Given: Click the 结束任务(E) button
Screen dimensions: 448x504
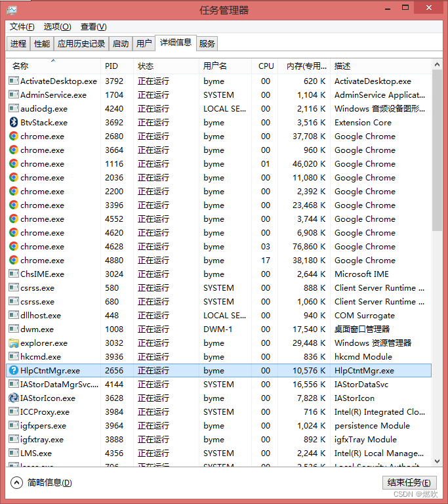Looking at the screenshot, I should coord(409,482).
